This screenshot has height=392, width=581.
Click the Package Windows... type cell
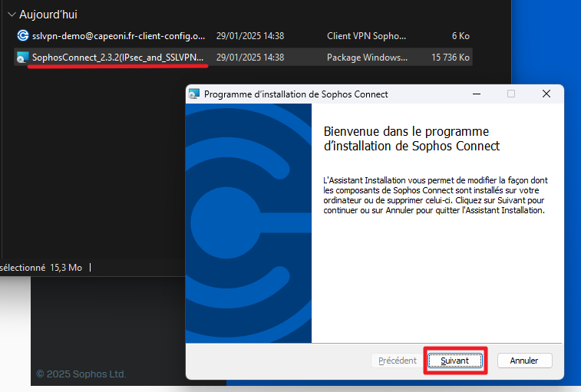pyautogui.click(x=367, y=58)
